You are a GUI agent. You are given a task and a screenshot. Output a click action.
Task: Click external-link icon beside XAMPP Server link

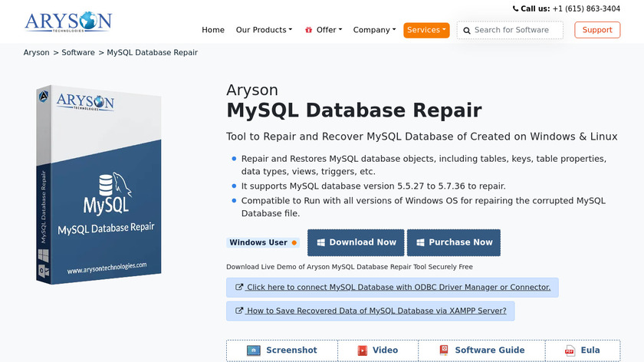coord(239,311)
